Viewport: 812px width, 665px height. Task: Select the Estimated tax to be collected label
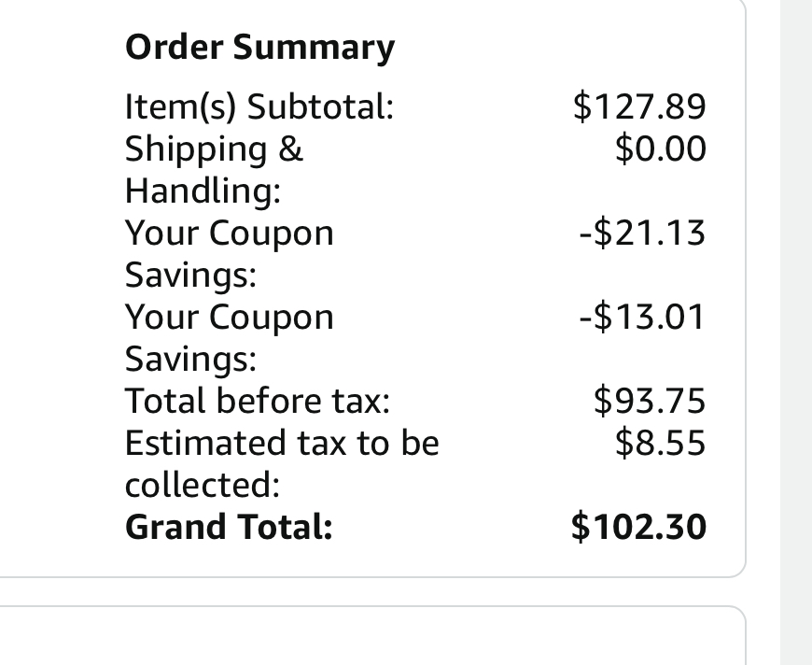pyautogui.click(x=281, y=462)
